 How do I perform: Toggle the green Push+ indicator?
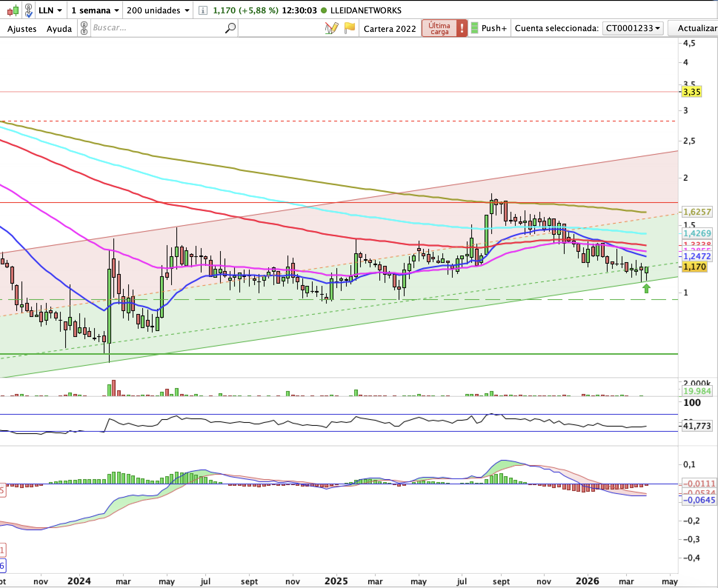click(x=475, y=28)
